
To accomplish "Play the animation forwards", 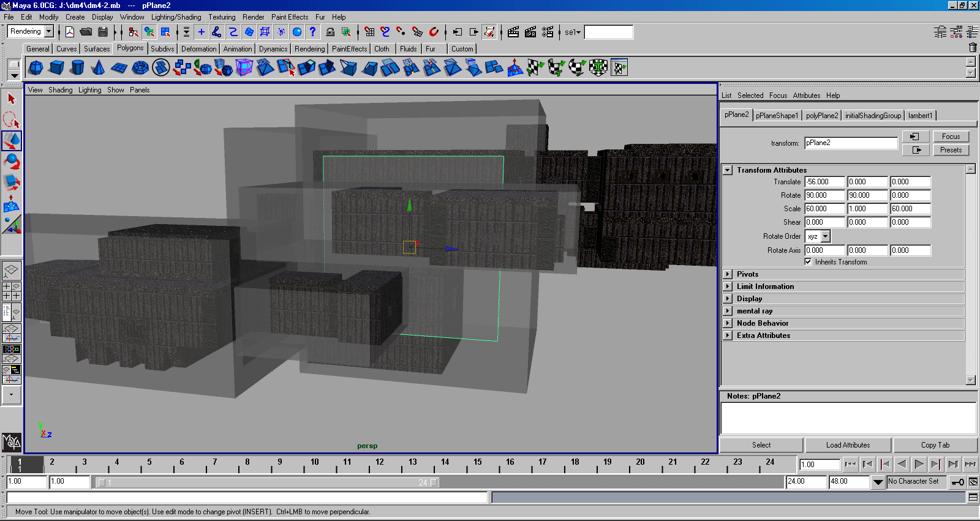I will [x=919, y=465].
